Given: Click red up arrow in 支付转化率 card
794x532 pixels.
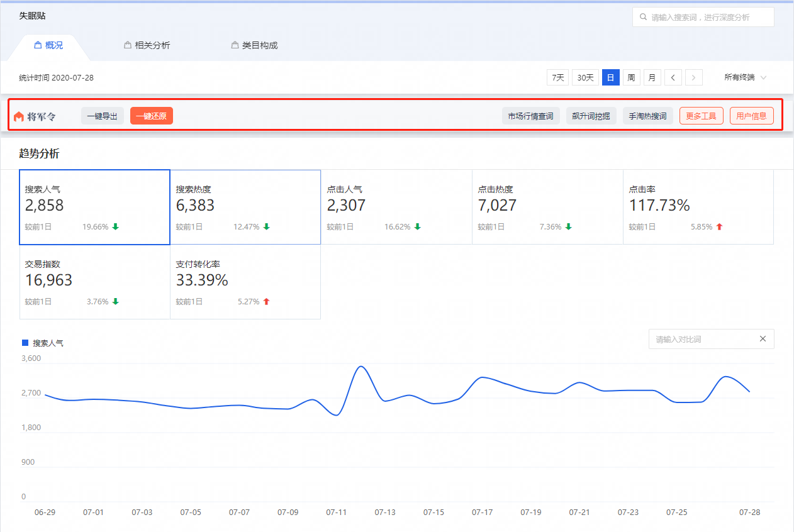Looking at the screenshot, I should point(266,301).
